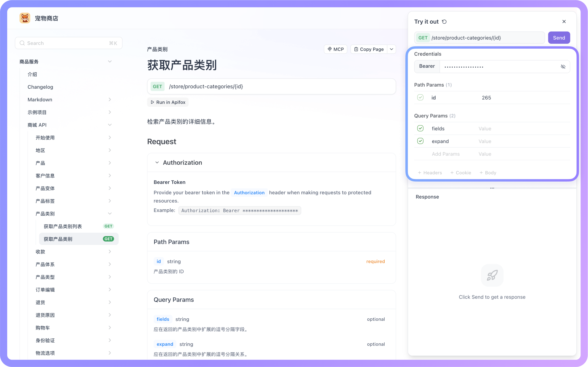
Task: Collapse the Authorization section
Action: (157, 163)
